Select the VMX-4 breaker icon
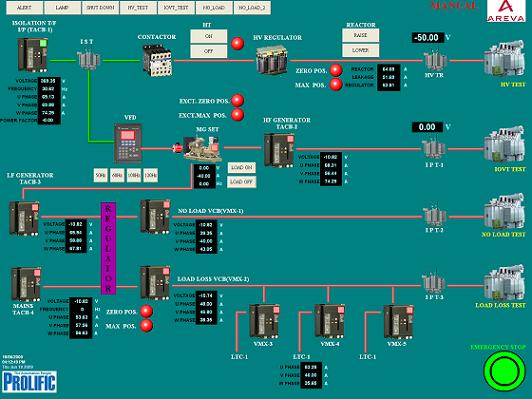This screenshot has height=399, width=532. (x=330, y=321)
